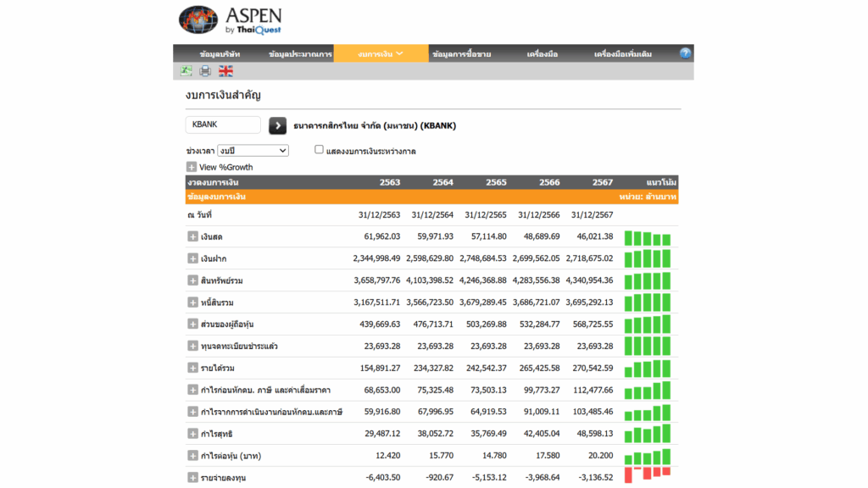Viewport: 868px width, 488px height.
Task: Click the 2563 column header
Action: [390, 182]
